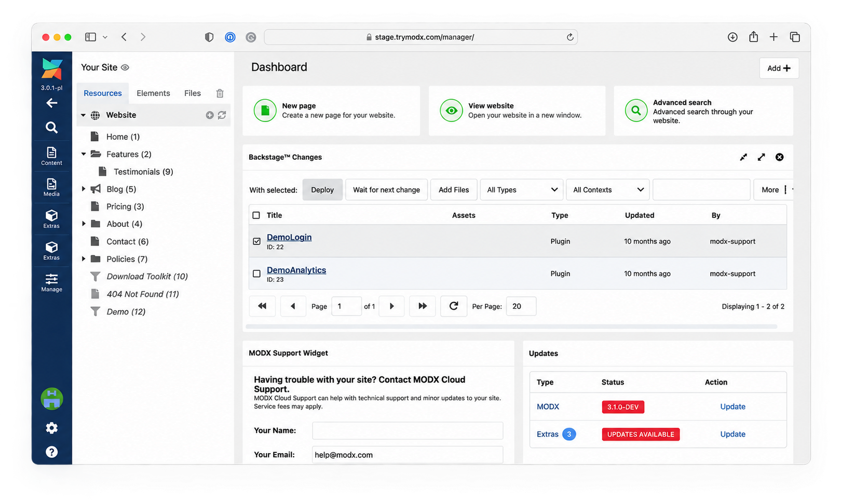Refresh the Backstage changes grid
This screenshot has height=504, width=841.
pyautogui.click(x=454, y=306)
